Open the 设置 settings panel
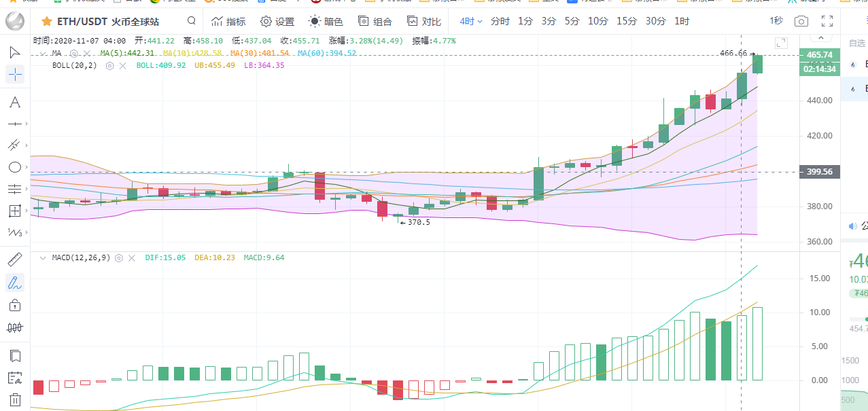868x411 pixels. (277, 21)
